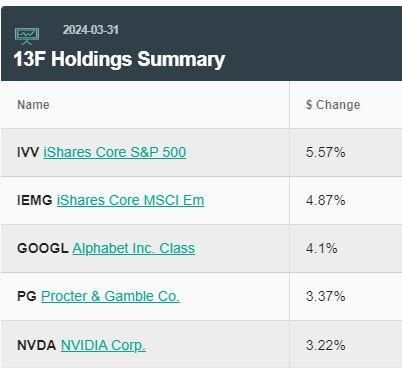Click the Name column header
Viewport: 402px width, 368px height.
click(33, 105)
